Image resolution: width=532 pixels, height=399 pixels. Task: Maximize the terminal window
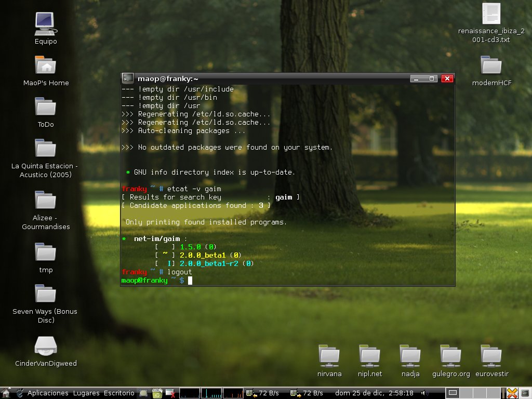(x=431, y=79)
